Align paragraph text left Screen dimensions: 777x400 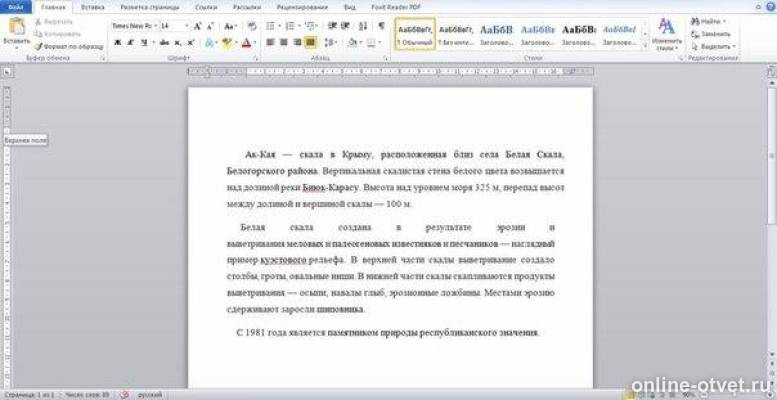271,43
